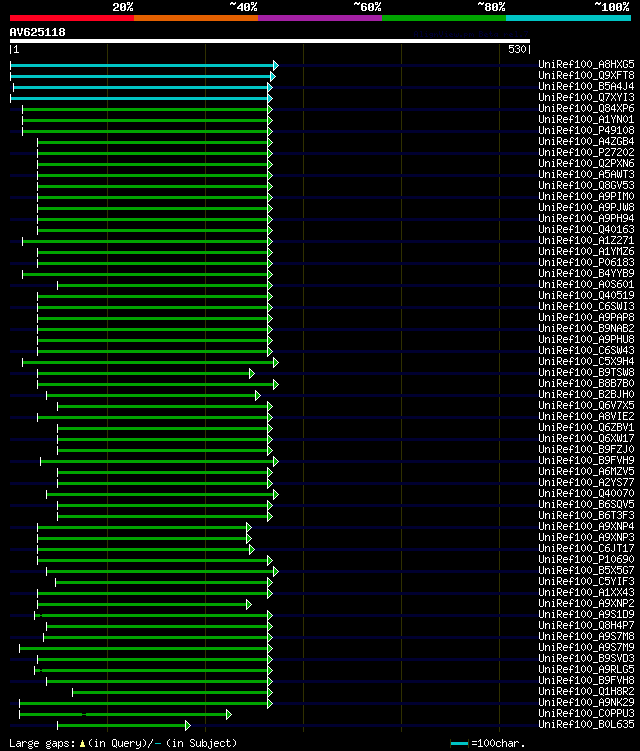Click the UniRef100_A9S1D9 label
This screenshot has width=640, height=751.
(x=586, y=615)
